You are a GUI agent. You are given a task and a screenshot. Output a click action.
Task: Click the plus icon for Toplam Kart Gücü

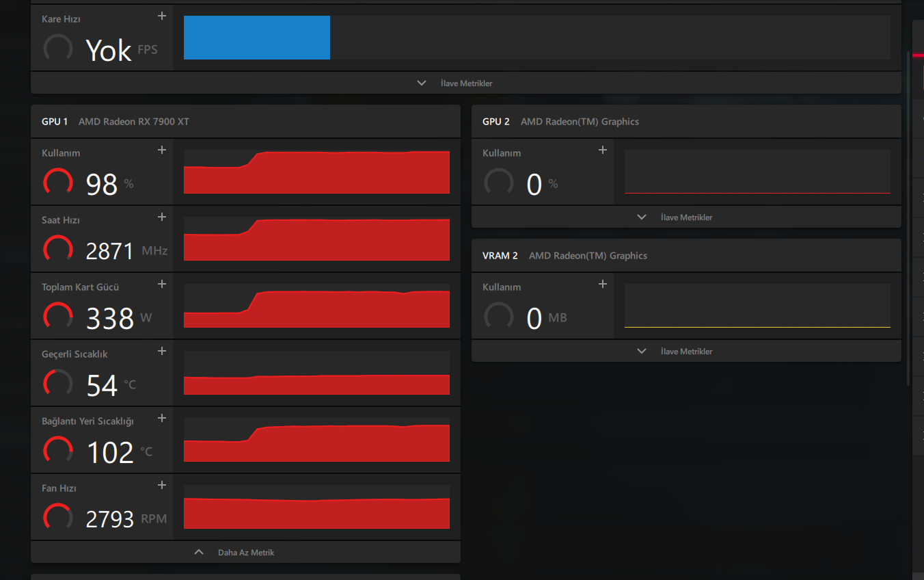pos(162,284)
